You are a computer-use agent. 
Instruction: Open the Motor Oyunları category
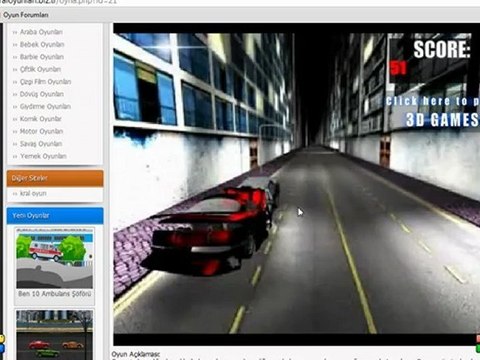(41, 131)
